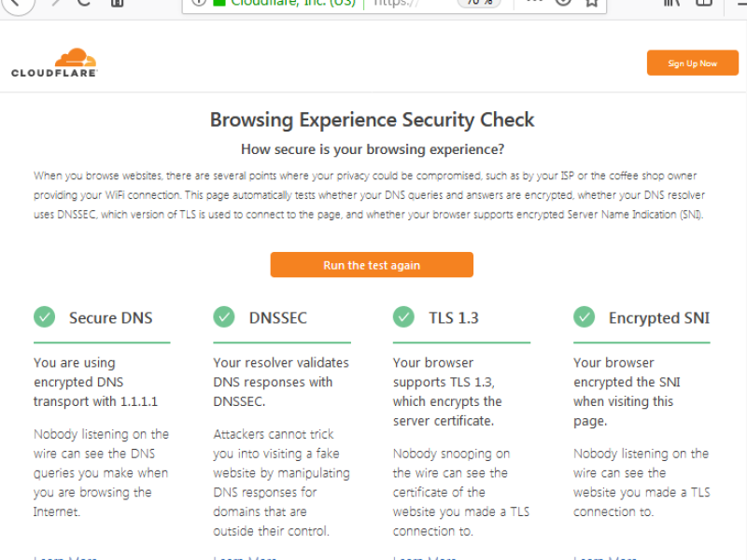Click the green check beside DNSSEC
The height and width of the screenshot is (560, 747).
click(x=224, y=316)
